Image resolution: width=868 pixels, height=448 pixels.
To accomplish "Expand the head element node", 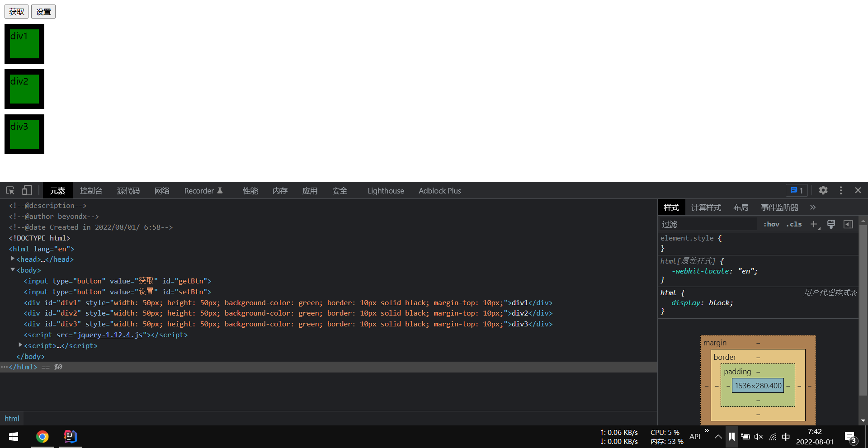I will pos(13,259).
